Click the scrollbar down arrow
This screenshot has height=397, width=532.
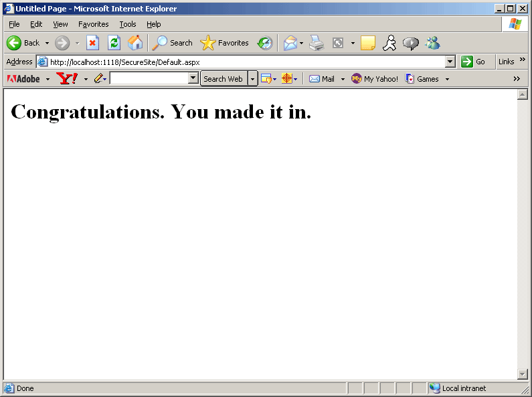523,374
